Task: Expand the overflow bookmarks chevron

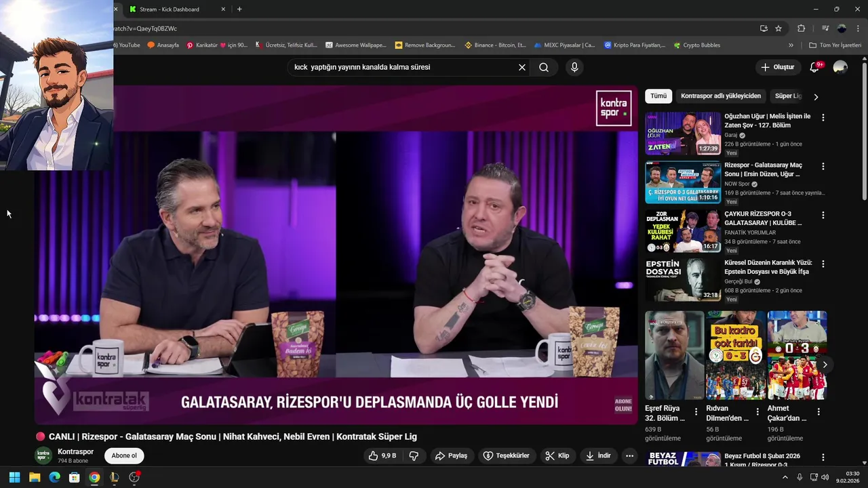Action: pos(791,45)
